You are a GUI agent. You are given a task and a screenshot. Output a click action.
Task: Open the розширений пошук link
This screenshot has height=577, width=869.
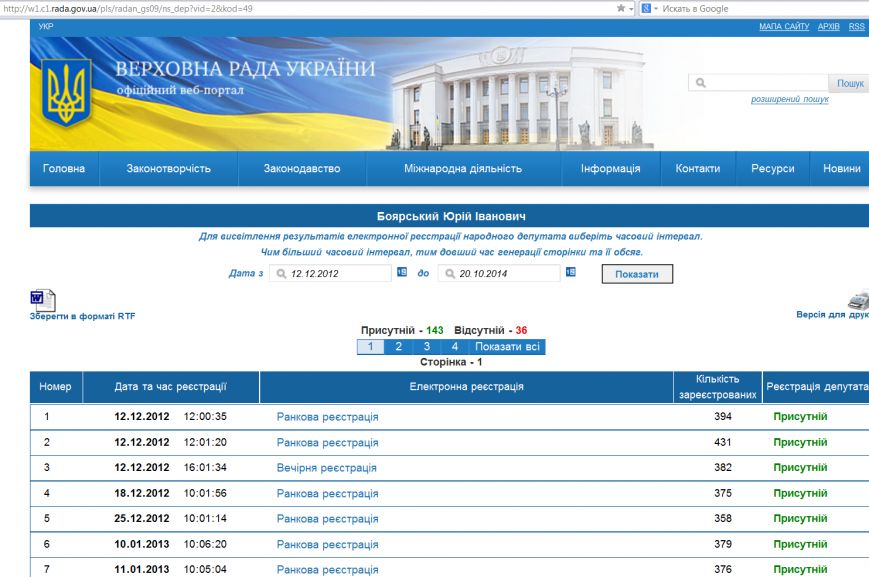(x=790, y=99)
